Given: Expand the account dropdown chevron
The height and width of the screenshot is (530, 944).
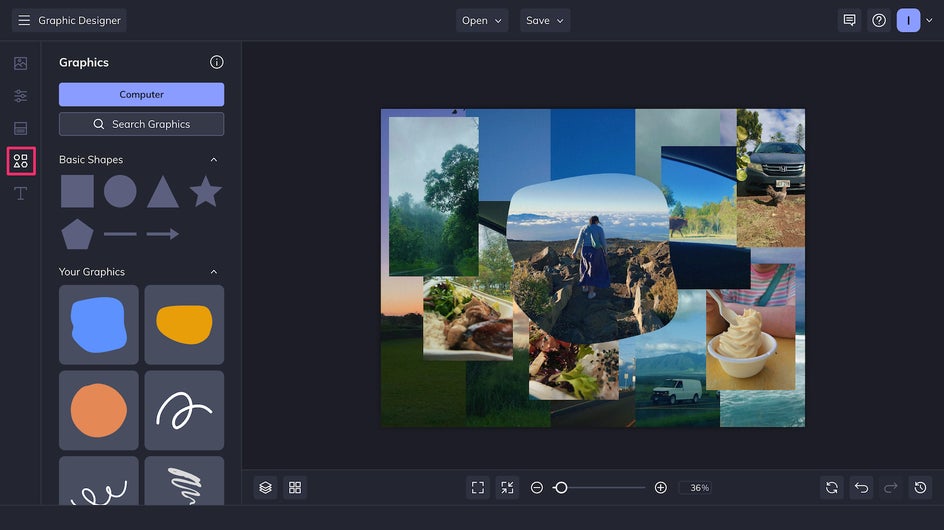Looking at the screenshot, I should pyautogui.click(x=930, y=20).
